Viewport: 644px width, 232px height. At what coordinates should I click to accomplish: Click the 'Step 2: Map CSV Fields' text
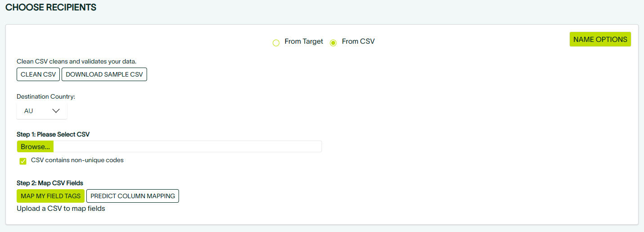tap(50, 183)
